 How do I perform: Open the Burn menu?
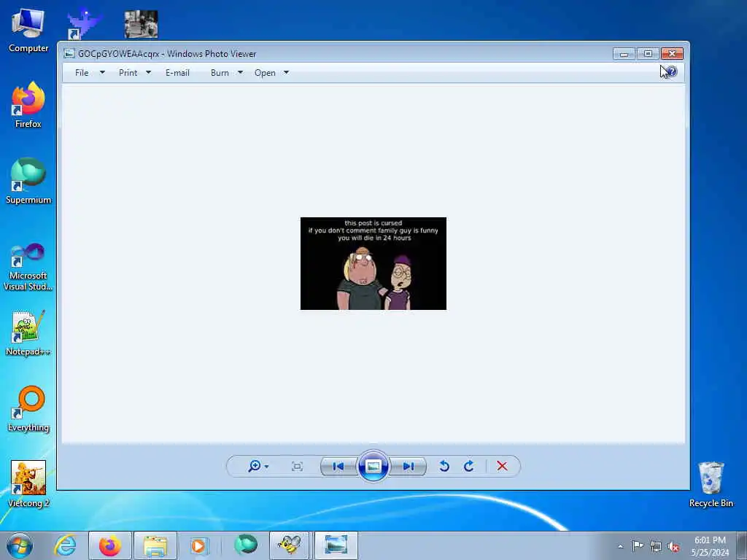[x=220, y=73]
